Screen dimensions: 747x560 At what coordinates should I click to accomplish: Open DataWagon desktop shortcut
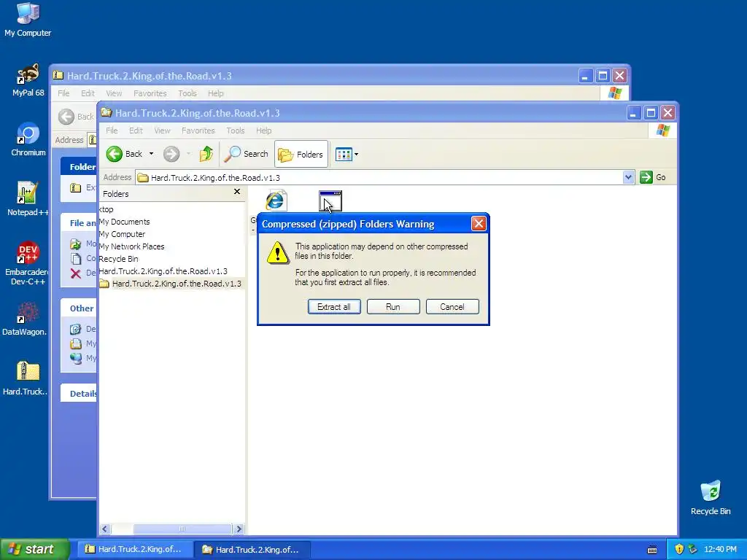click(25, 319)
